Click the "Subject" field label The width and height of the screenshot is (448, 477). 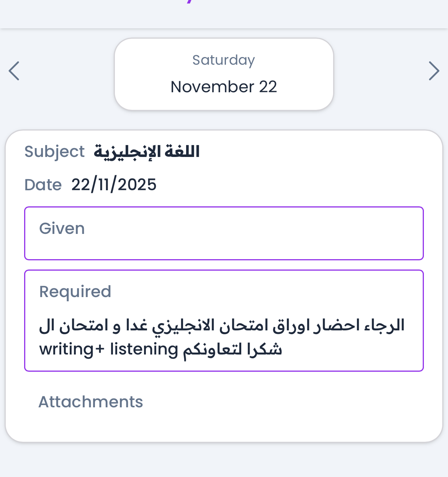(54, 152)
